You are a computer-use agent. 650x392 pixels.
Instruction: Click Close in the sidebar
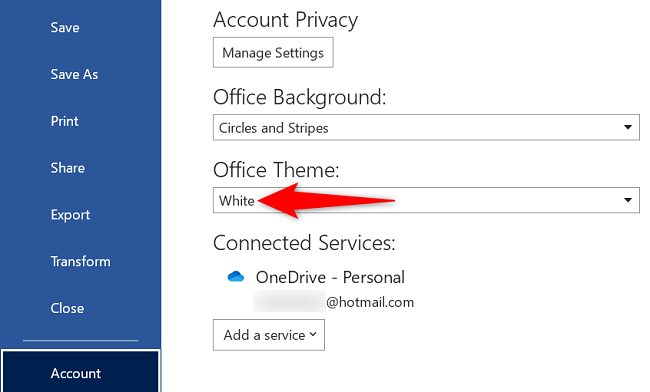coord(67,308)
